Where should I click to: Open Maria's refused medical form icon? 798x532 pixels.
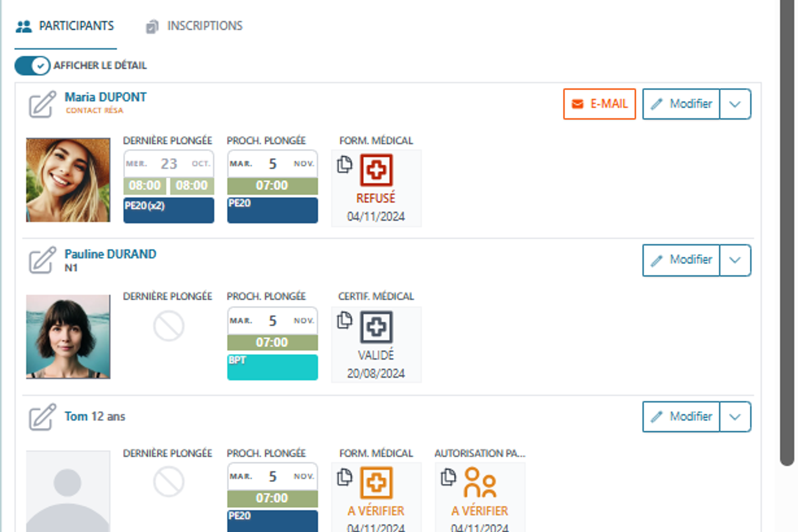coord(376,170)
